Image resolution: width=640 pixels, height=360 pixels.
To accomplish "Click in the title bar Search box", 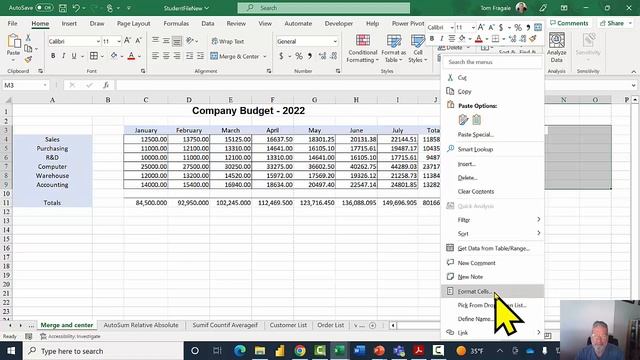I will 324,8.
